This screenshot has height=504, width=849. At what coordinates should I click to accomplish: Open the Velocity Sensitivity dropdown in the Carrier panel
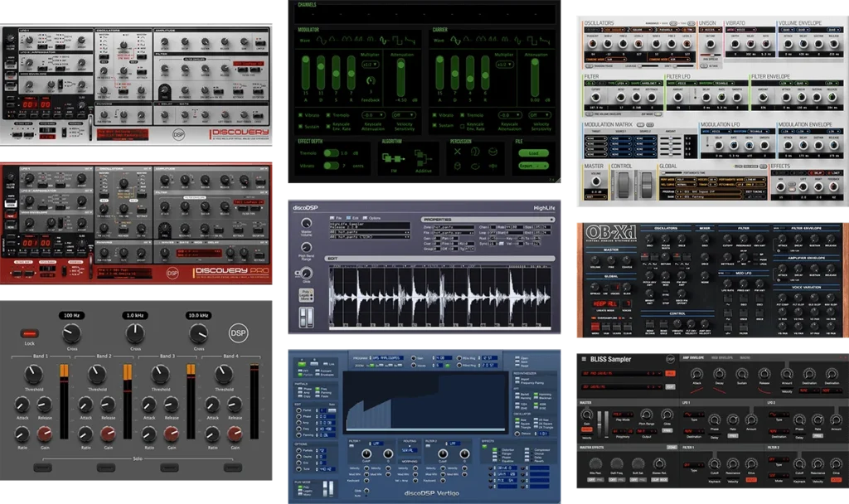tap(539, 115)
